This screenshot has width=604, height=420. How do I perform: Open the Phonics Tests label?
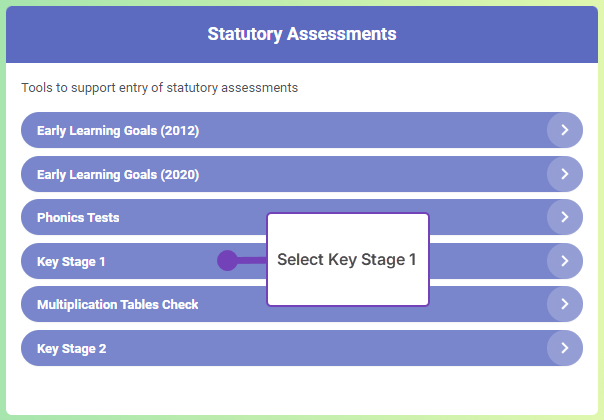point(78,217)
